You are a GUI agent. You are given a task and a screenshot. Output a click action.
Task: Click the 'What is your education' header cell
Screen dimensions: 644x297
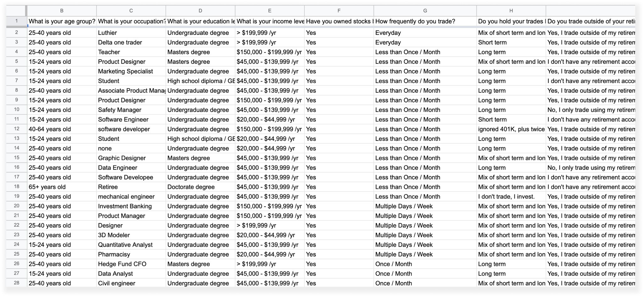pyautogui.click(x=200, y=21)
